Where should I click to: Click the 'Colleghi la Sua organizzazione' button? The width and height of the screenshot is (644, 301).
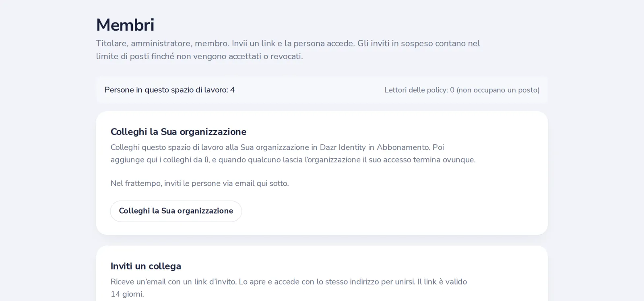[176, 211]
